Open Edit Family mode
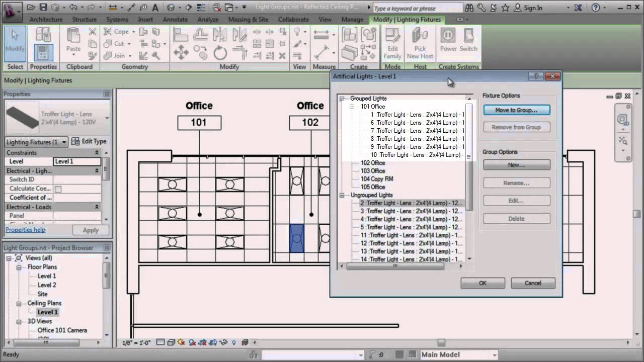The width and height of the screenshot is (644, 362). point(392,43)
